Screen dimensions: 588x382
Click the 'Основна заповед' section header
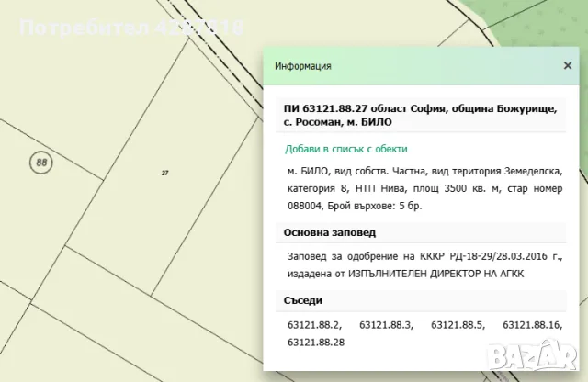point(330,232)
